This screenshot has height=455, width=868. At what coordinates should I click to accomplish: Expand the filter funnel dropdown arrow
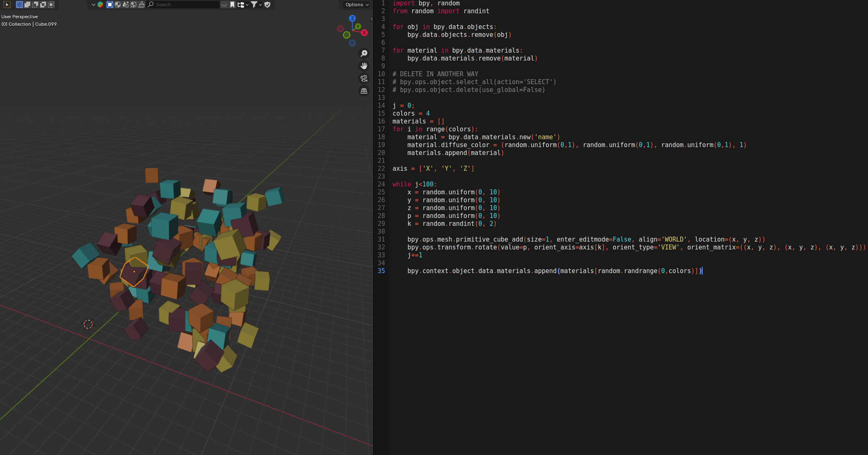tap(260, 5)
